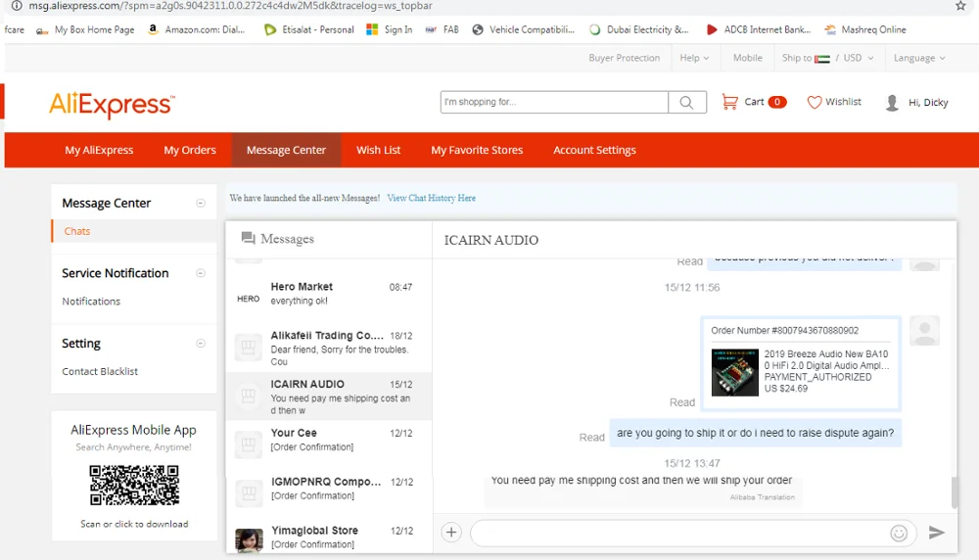979x560 pixels.
Task: Click Order Number #8007943670880902
Action: pyautogui.click(x=785, y=330)
